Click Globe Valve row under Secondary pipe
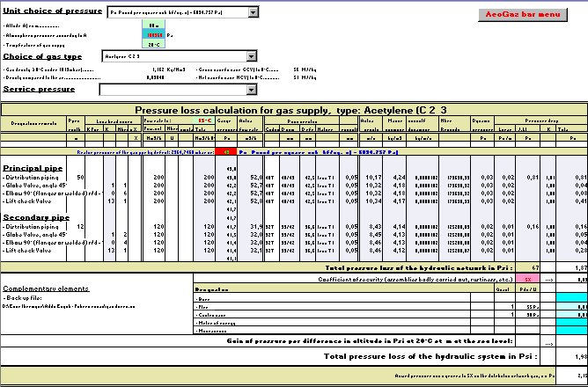 (35, 235)
